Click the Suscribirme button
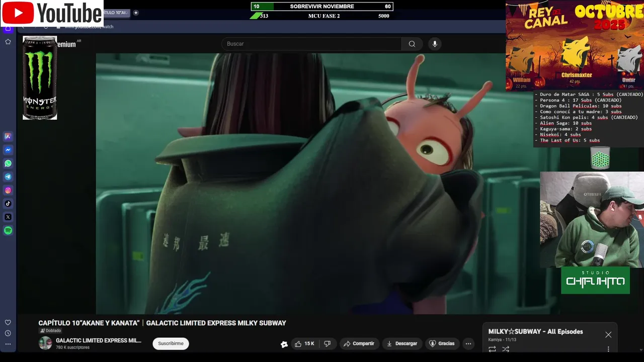 [x=171, y=343]
